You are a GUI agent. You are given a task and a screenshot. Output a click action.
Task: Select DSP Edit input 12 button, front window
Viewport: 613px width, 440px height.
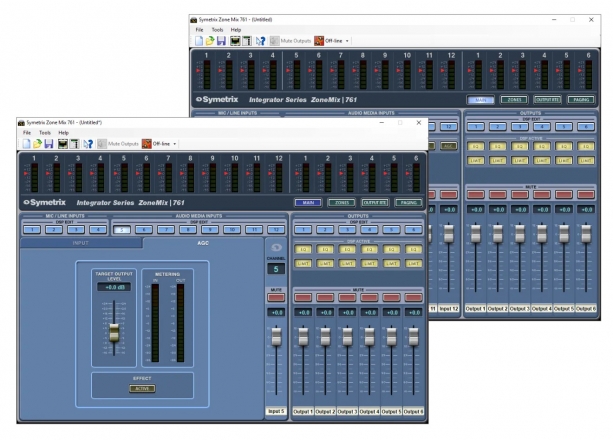pos(276,230)
